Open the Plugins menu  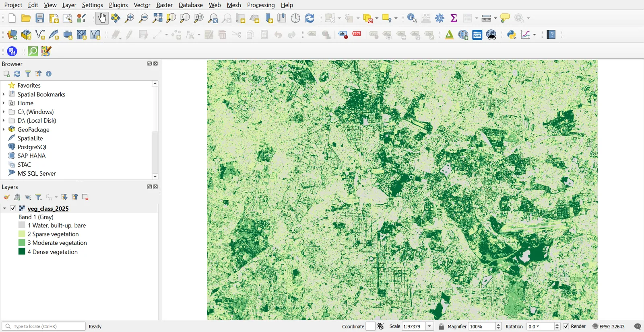[x=118, y=5]
